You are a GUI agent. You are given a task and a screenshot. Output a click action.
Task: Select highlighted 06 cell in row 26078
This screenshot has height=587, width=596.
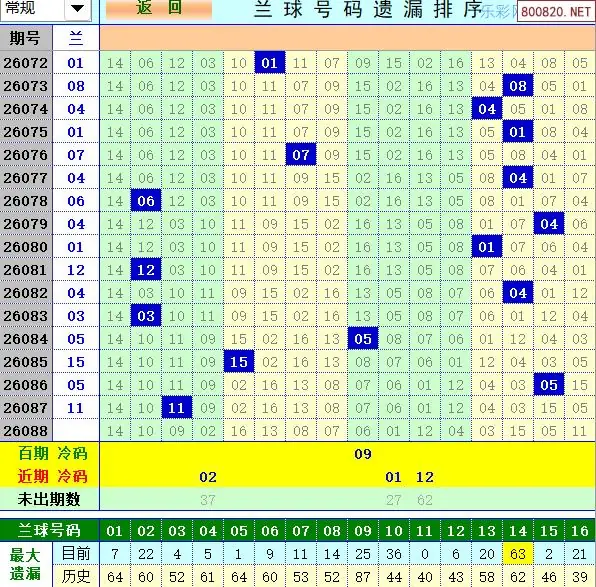coord(146,201)
